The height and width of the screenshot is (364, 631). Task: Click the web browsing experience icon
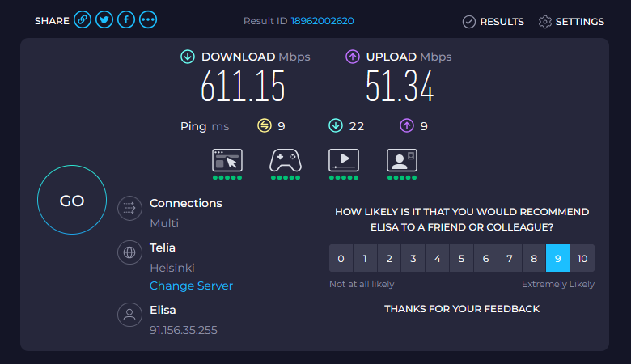point(227,160)
